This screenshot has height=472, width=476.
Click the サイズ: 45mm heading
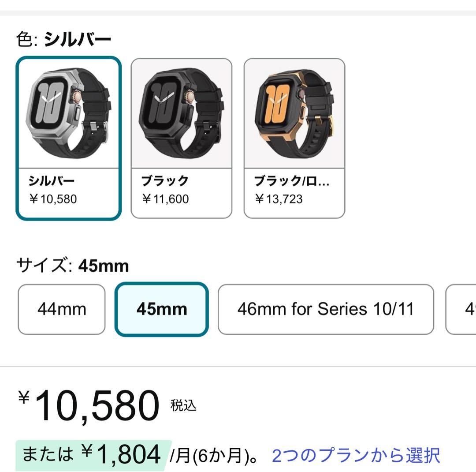click(x=73, y=266)
